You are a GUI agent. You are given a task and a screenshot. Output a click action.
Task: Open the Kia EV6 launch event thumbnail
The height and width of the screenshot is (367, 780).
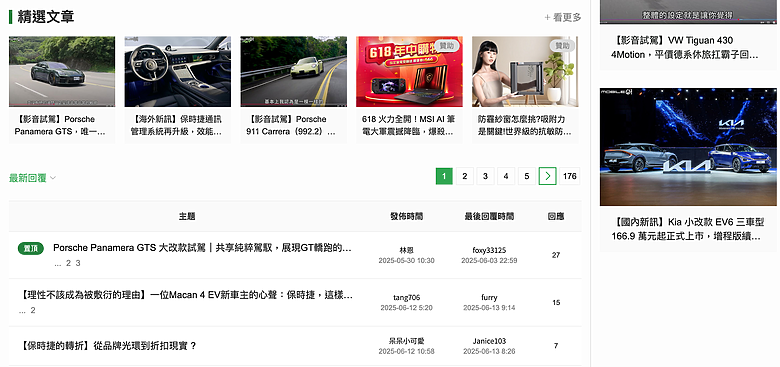tap(688, 147)
